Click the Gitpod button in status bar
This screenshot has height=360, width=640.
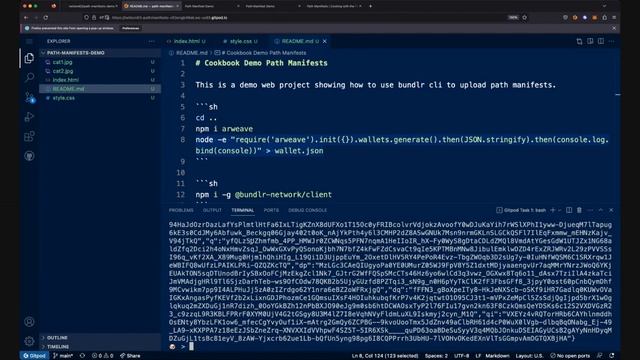34,356
